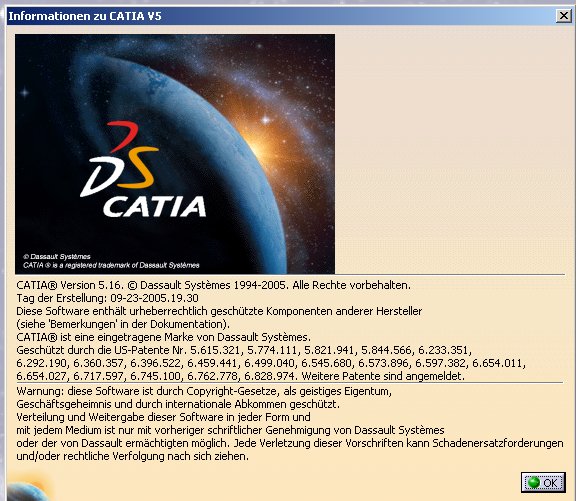
Task: Click the OK button
Action: pyautogui.click(x=543, y=482)
